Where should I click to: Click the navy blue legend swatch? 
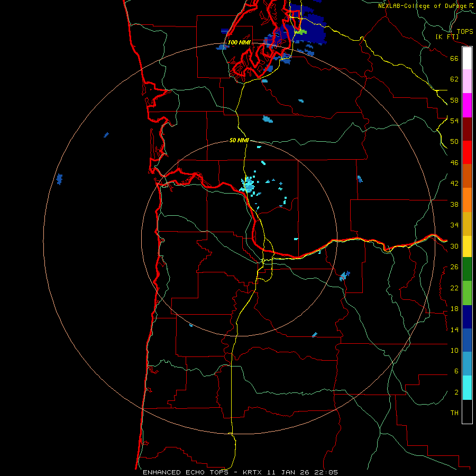tap(467, 317)
